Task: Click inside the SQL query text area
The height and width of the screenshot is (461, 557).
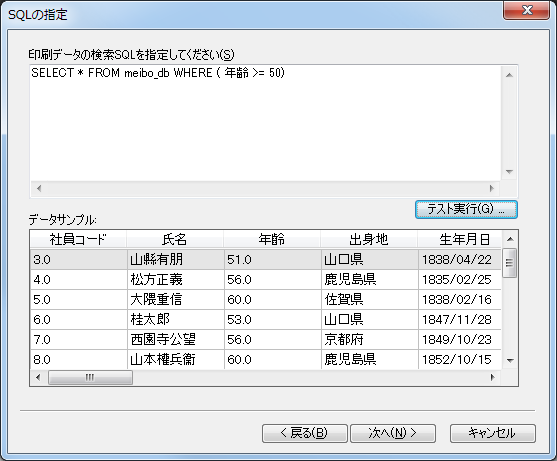Action: pos(266,123)
